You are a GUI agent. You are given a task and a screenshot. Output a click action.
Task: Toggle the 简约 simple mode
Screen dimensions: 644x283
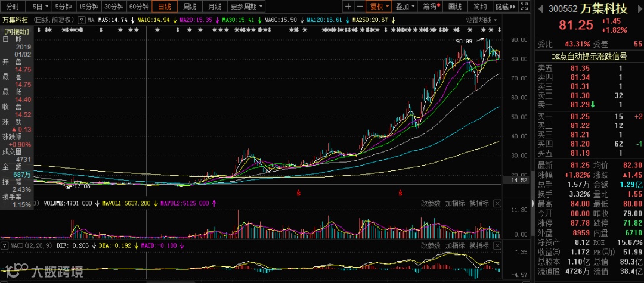[x=479, y=6]
